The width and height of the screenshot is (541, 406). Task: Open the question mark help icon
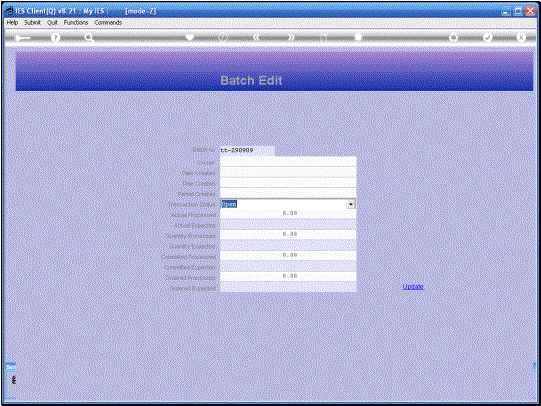click(x=55, y=38)
